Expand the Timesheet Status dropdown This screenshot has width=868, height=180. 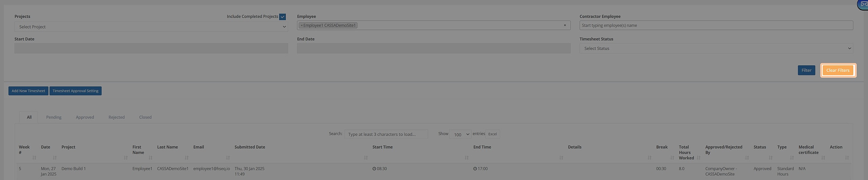[x=716, y=48]
